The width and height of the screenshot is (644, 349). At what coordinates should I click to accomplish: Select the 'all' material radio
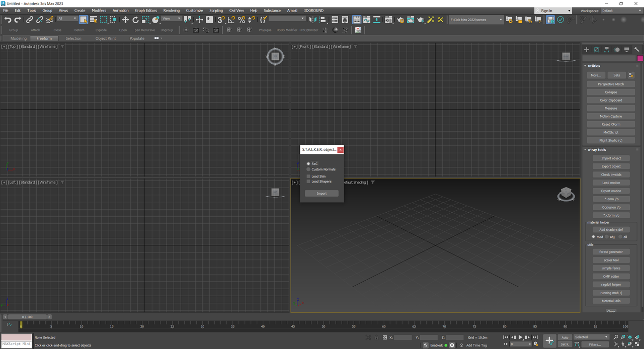pos(620,237)
